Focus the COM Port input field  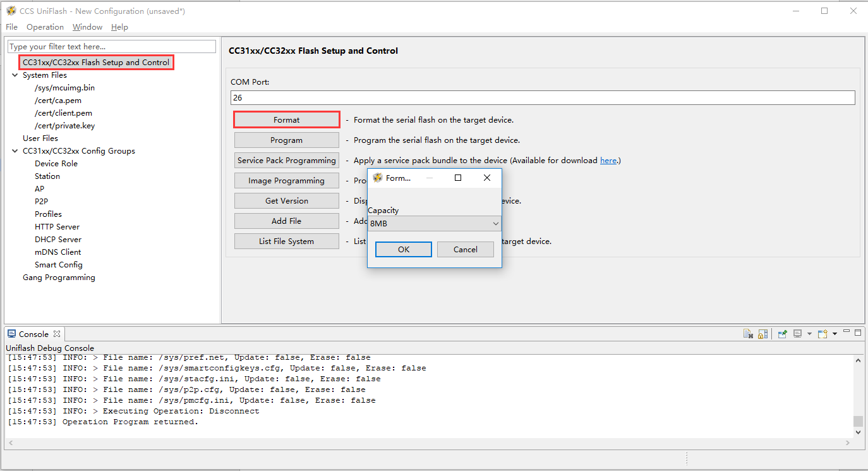pyautogui.click(x=543, y=98)
